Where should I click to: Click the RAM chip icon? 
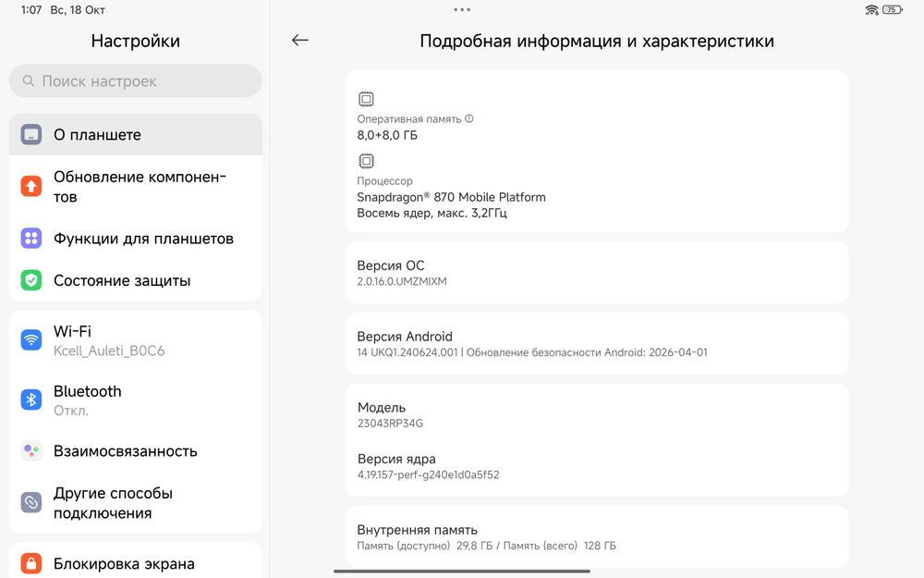(x=366, y=99)
